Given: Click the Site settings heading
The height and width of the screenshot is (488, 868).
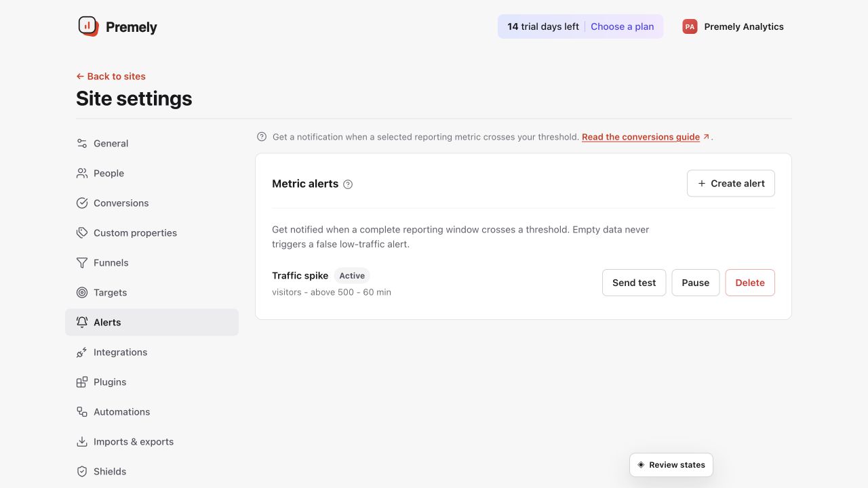Looking at the screenshot, I should [134, 99].
